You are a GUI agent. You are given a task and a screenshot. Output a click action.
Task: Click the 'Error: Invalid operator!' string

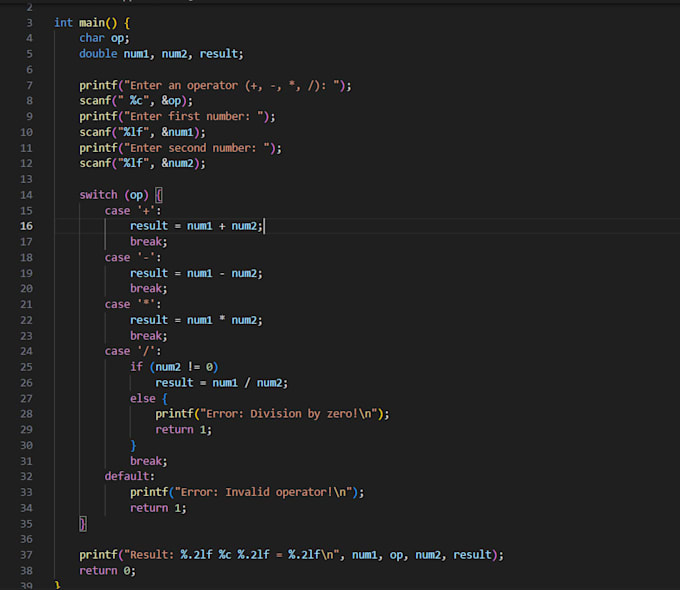click(263, 492)
